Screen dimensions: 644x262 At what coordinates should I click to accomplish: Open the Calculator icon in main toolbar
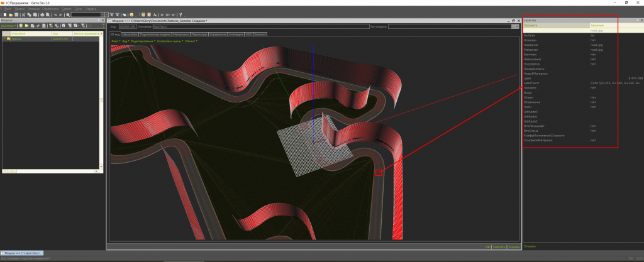[x=143, y=14]
